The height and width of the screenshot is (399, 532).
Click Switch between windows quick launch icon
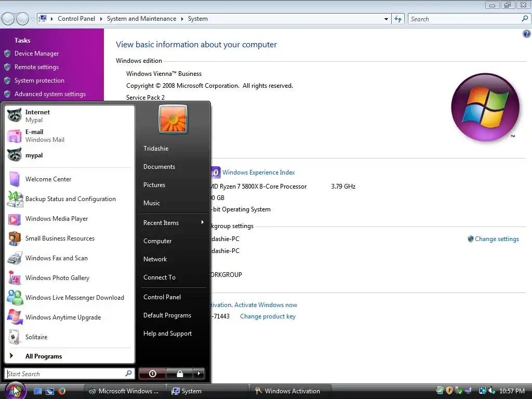pos(50,391)
